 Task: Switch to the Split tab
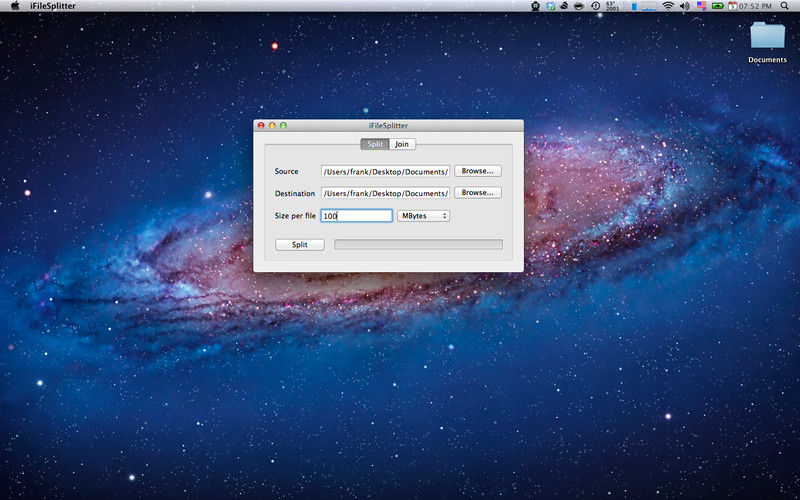coord(375,144)
